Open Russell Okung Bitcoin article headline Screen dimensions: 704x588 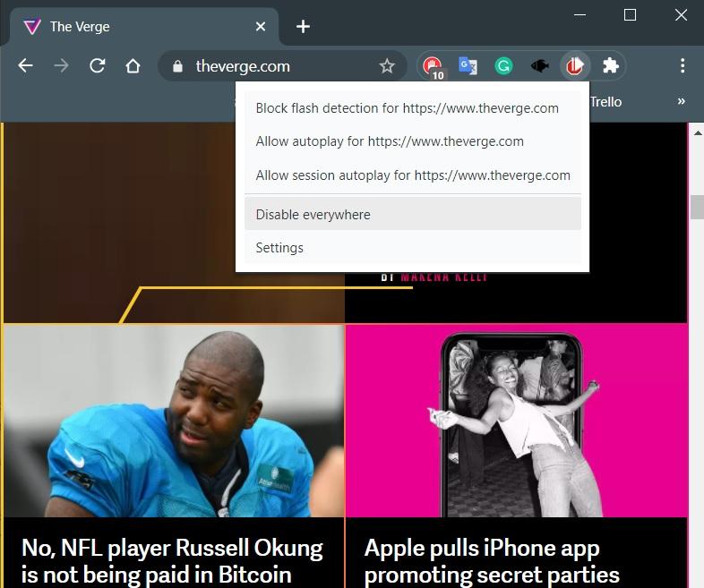(172, 560)
